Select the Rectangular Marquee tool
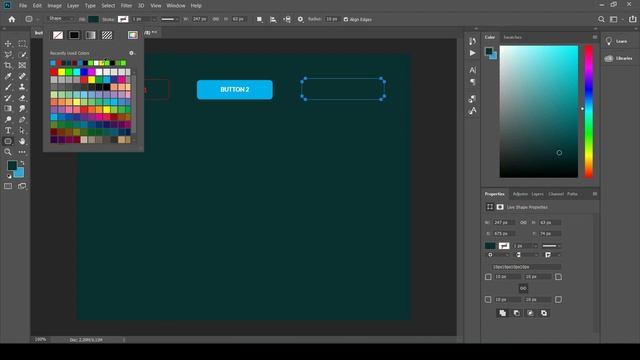The width and height of the screenshot is (640, 360). (x=22, y=44)
